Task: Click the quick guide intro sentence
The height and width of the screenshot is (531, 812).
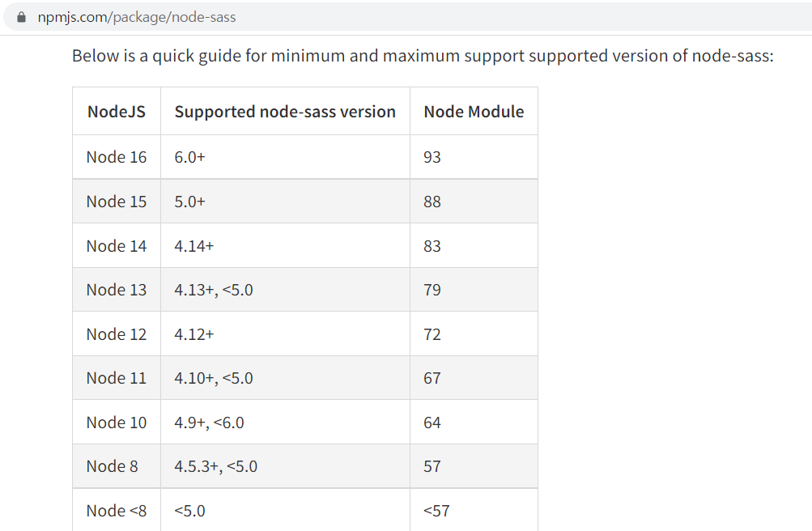Action: tap(423, 56)
